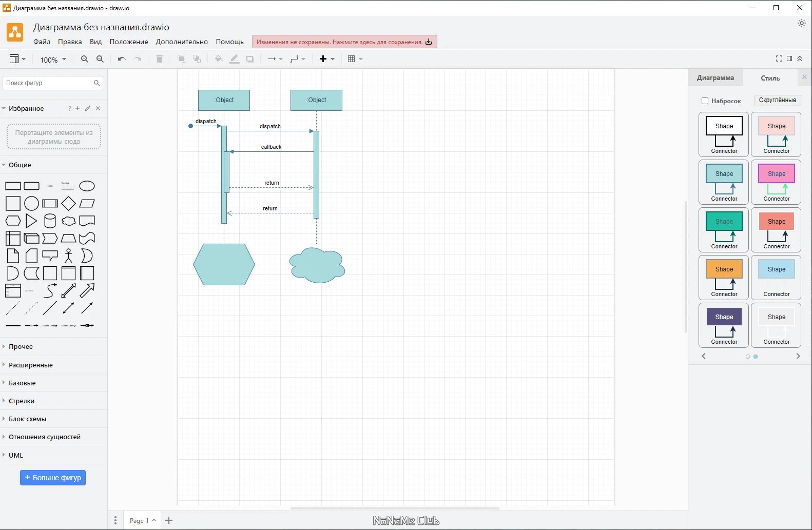This screenshot has height=530, width=812.
Task: Click the delete trash icon
Action: pos(160,59)
